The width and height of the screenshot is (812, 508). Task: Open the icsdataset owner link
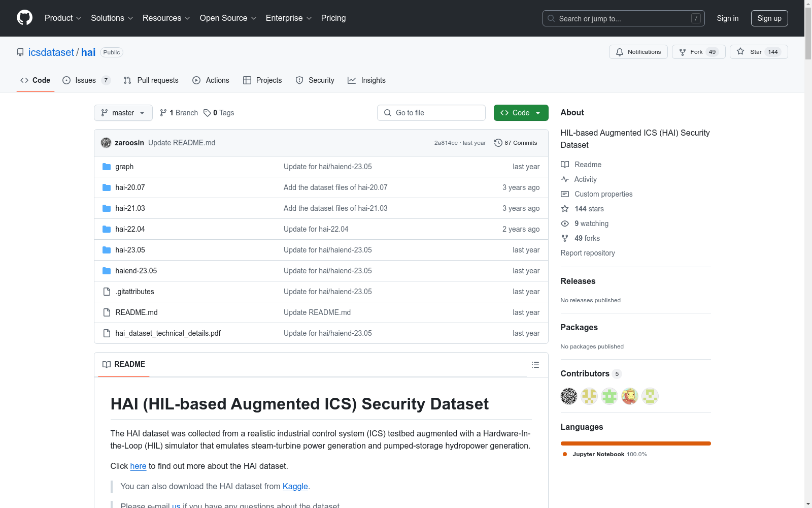pos(51,52)
